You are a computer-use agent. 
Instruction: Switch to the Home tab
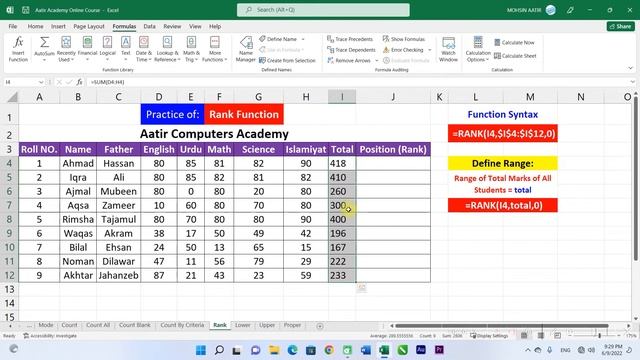[x=36, y=26]
